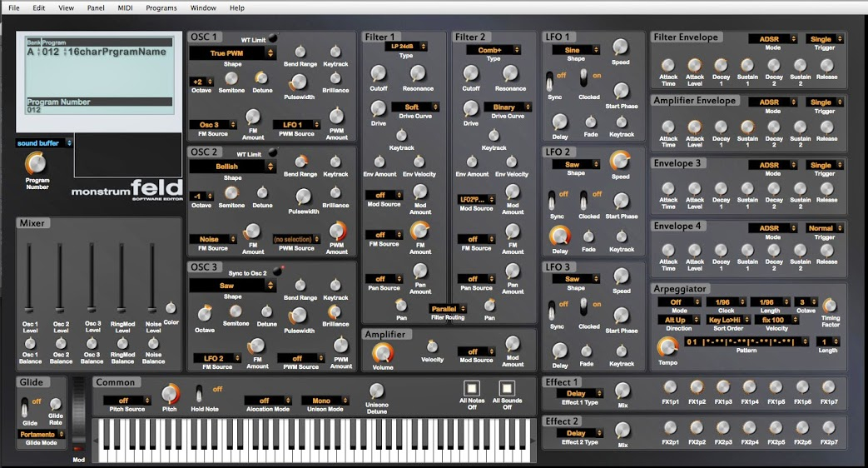This screenshot has height=468, width=868.
Task: Open the Arpeggiator Octave 3 selector
Action: point(806,301)
